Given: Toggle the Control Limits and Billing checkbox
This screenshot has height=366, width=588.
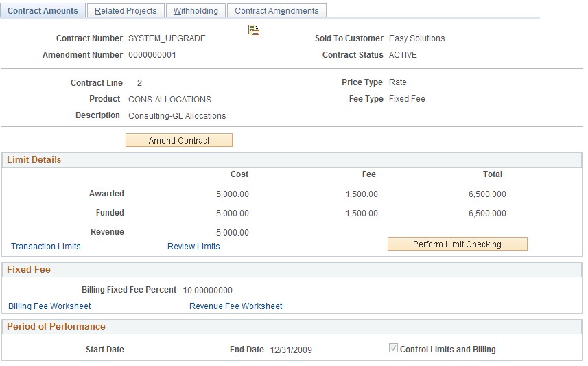Looking at the screenshot, I should (393, 348).
